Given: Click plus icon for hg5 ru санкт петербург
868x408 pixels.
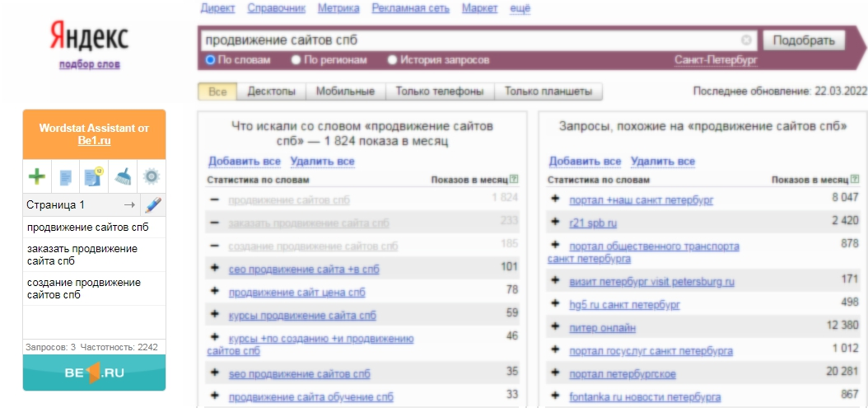Looking at the screenshot, I should 555,303.
